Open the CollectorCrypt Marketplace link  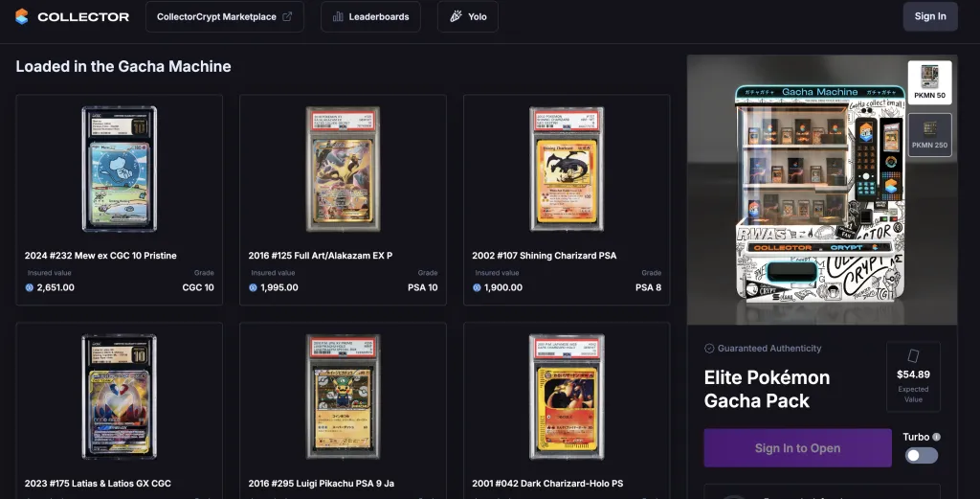click(x=224, y=17)
